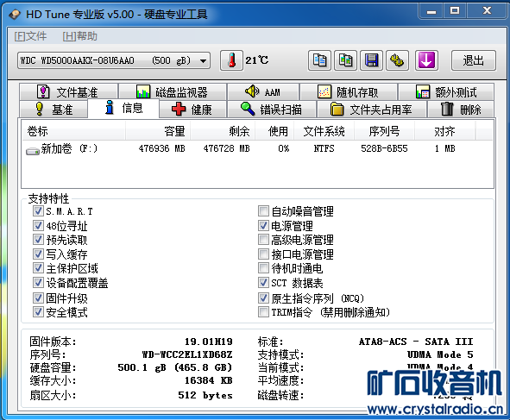Save screenshot floppy disk icon
The width and height of the screenshot is (510, 420).
click(x=371, y=60)
